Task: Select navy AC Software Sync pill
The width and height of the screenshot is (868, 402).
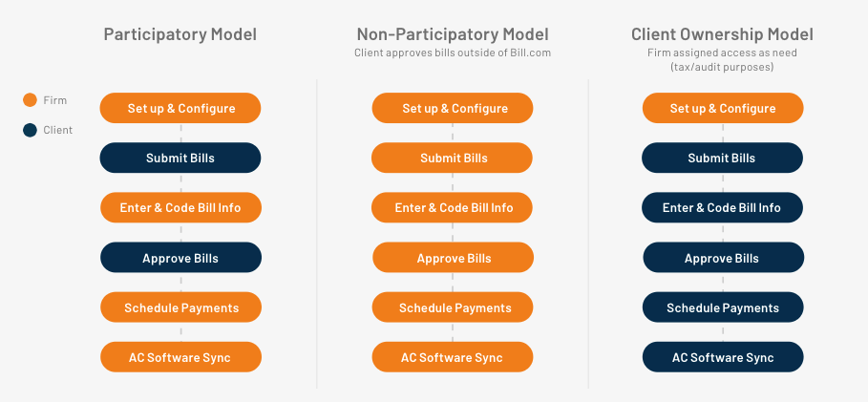Action: pyautogui.click(x=723, y=357)
